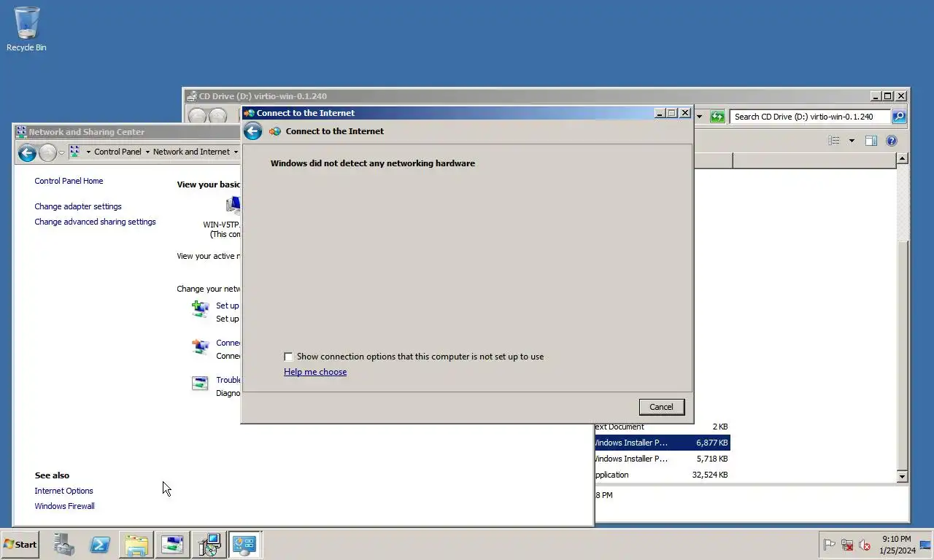This screenshot has height=560, width=934.
Task: Click muted speaker tray icon
Action: [865, 545]
